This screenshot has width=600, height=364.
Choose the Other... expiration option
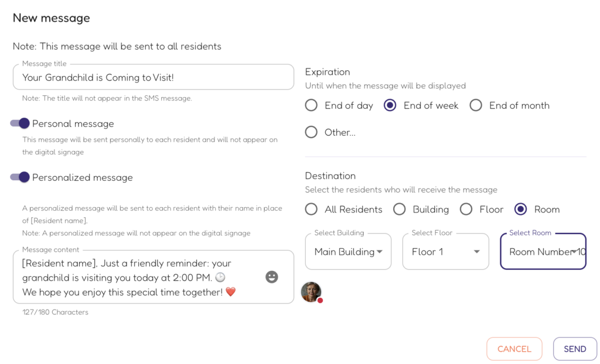(x=311, y=132)
